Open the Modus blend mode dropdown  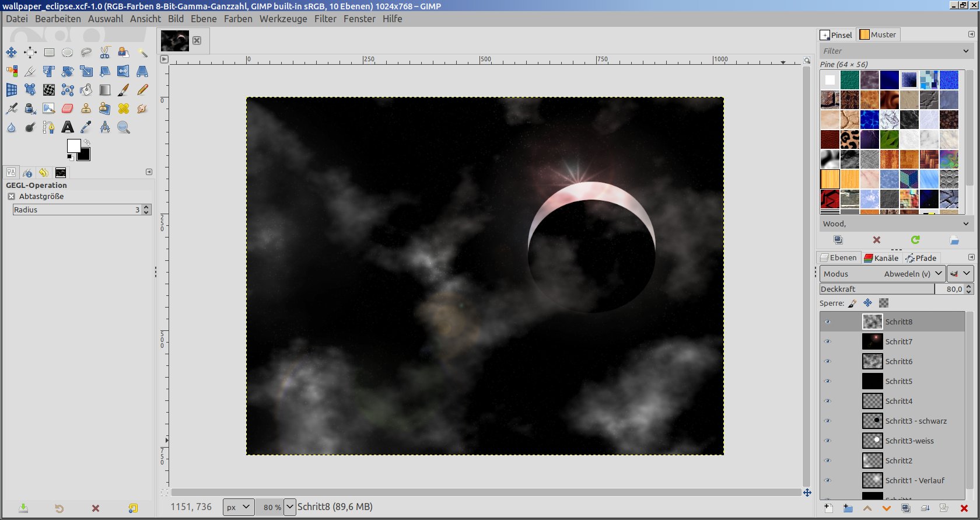881,274
